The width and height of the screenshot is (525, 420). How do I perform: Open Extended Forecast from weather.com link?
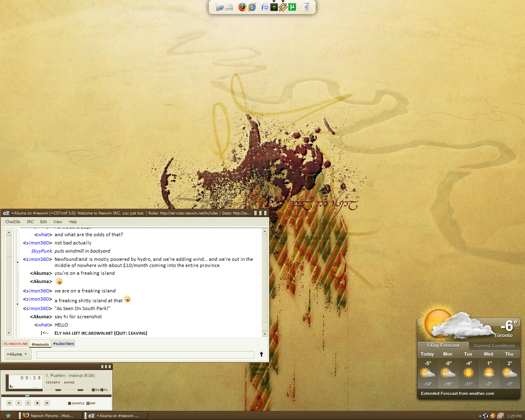pyautogui.click(x=457, y=393)
